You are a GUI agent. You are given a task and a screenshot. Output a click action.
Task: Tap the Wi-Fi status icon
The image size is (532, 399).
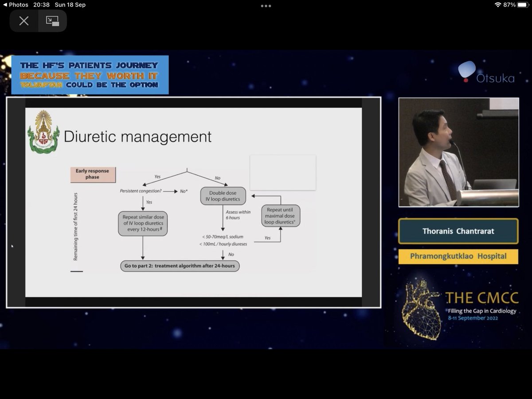tap(498, 5)
